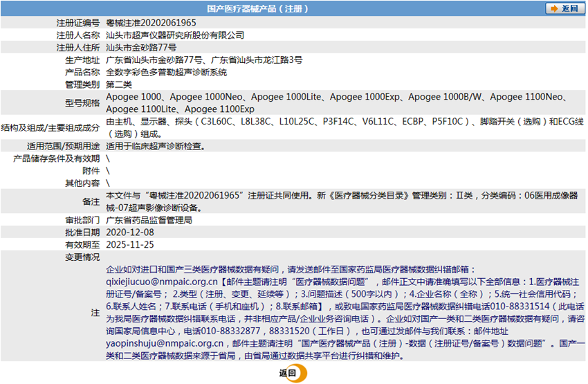The width and height of the screenshot is (588, 384).
Task: Click the 适用范围/预期用途 label
Action: (64, 146)
